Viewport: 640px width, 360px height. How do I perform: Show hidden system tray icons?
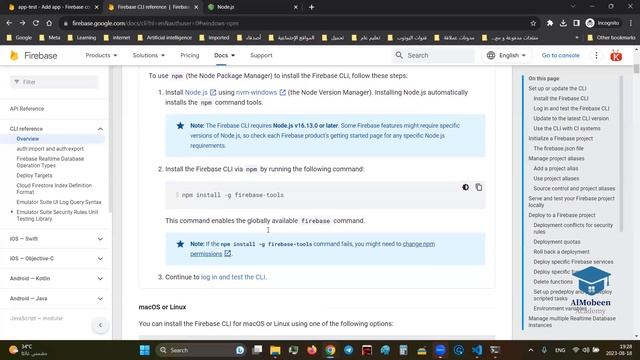pos(531,350)
